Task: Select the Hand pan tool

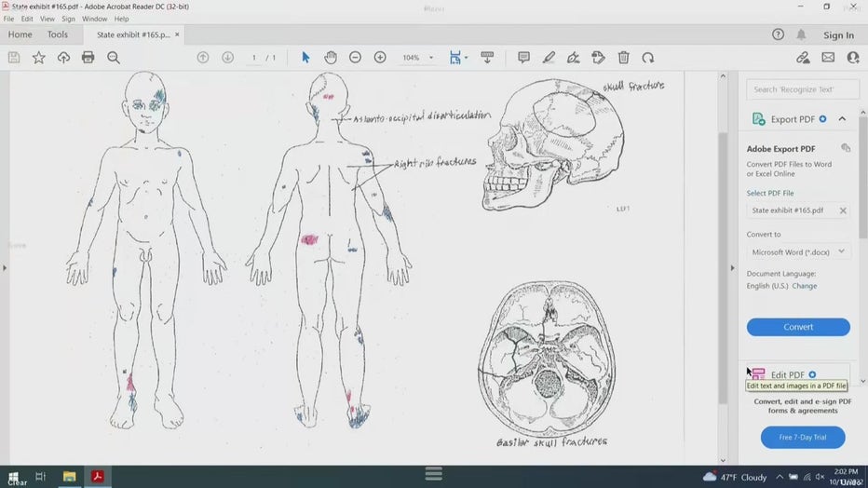Action: click(x=330, y=58)
